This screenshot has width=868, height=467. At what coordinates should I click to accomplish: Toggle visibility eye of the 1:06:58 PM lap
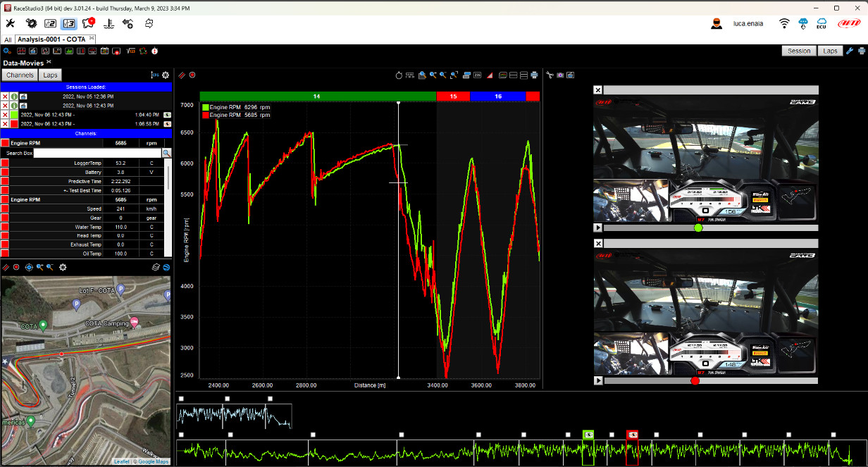[168, 124]
